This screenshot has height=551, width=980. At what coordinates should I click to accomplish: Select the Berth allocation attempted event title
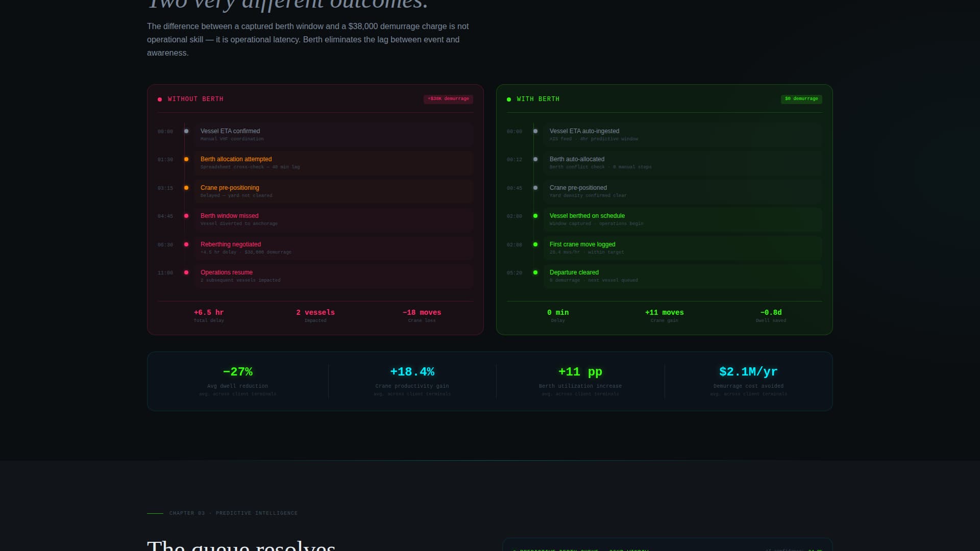click(x=236, y=159)
